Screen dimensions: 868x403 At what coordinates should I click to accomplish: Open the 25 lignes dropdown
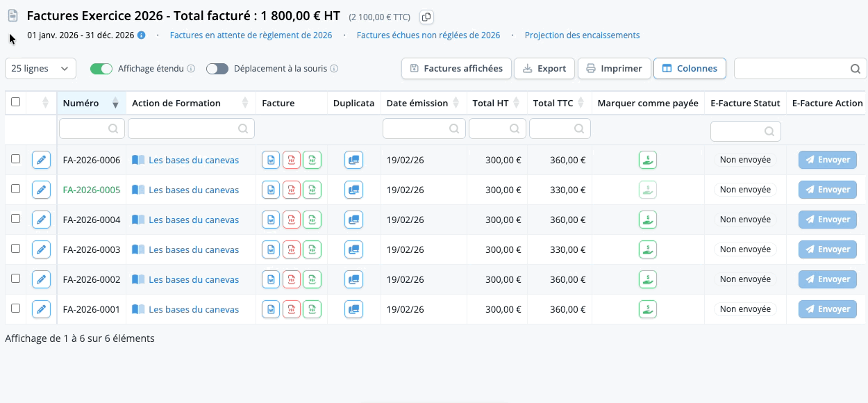pos(40,69)
